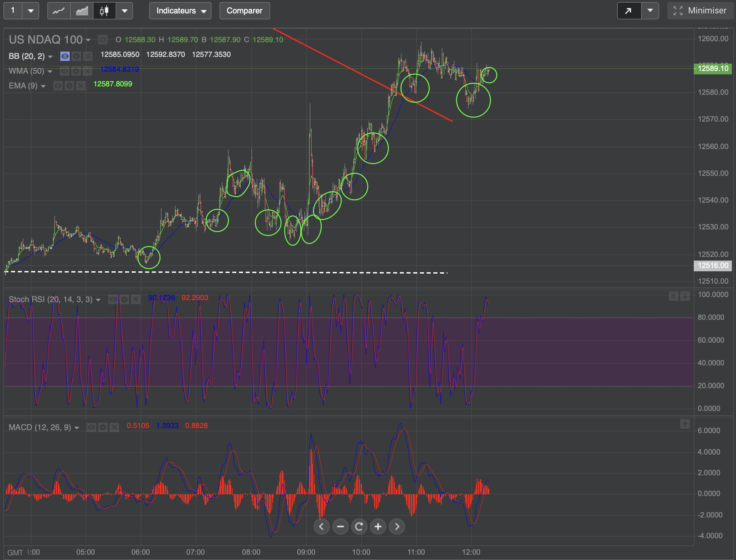736x560 pixels.
Task: Remove the EMA (9) indicator with its X
Action: coord(81,86)
